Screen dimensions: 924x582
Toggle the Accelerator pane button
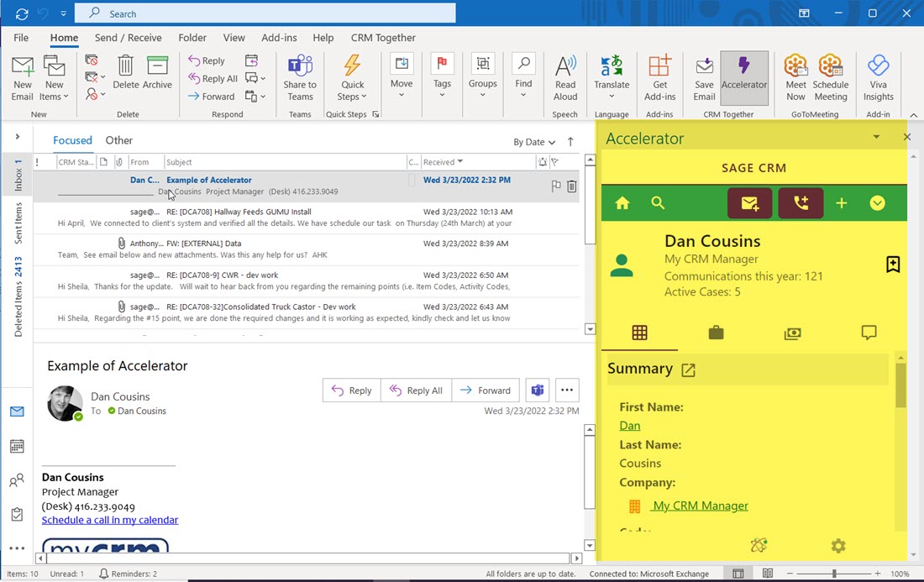click(x=744, y=78)
